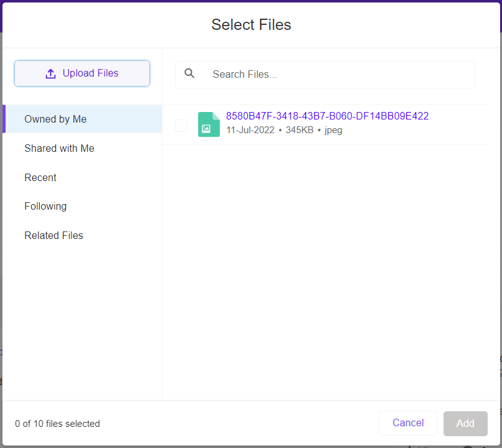This screenshot has height=448, width=502.
Task: Click the Cancel button
Action: [x=407, y=422]
